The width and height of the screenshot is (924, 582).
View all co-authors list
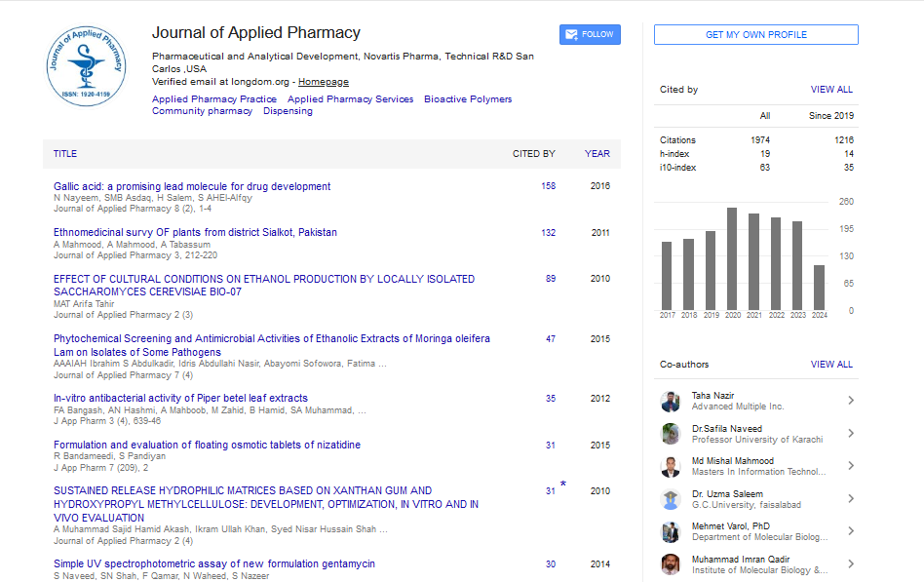[x=831, y=365]
